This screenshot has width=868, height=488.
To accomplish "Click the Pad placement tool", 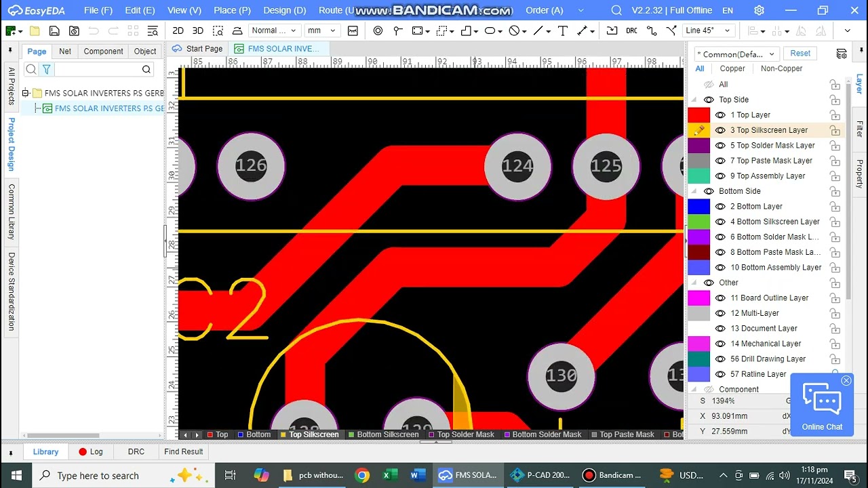I will tap(378, 30).
